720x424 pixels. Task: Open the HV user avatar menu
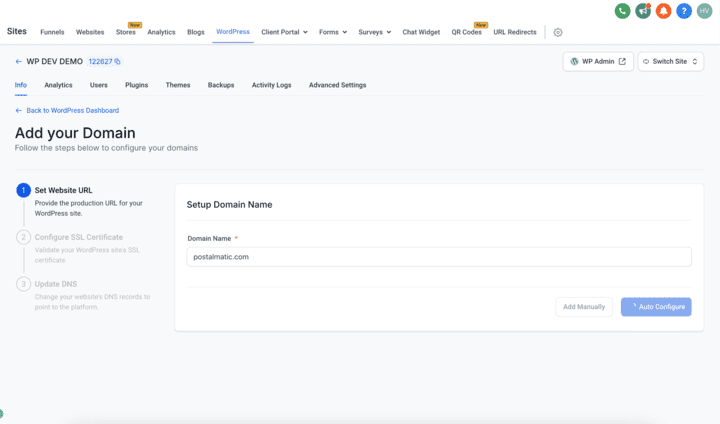[x=704, y=11]
